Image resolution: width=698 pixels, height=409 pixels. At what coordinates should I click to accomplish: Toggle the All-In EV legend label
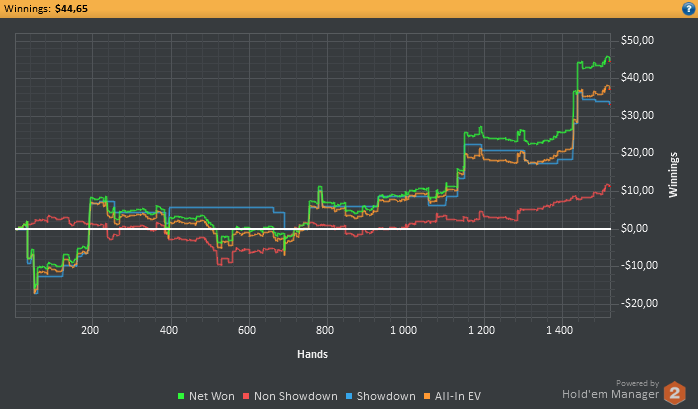tap(458, 396)
